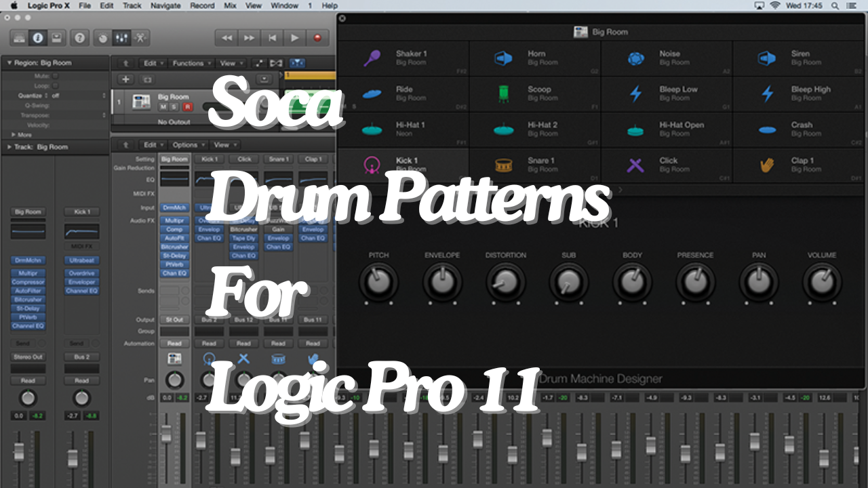Click the Toolbox icon next to the mixer button
The height and width of the screenshot is (488, 868).
pyautogui.click(x=140, y=38)
